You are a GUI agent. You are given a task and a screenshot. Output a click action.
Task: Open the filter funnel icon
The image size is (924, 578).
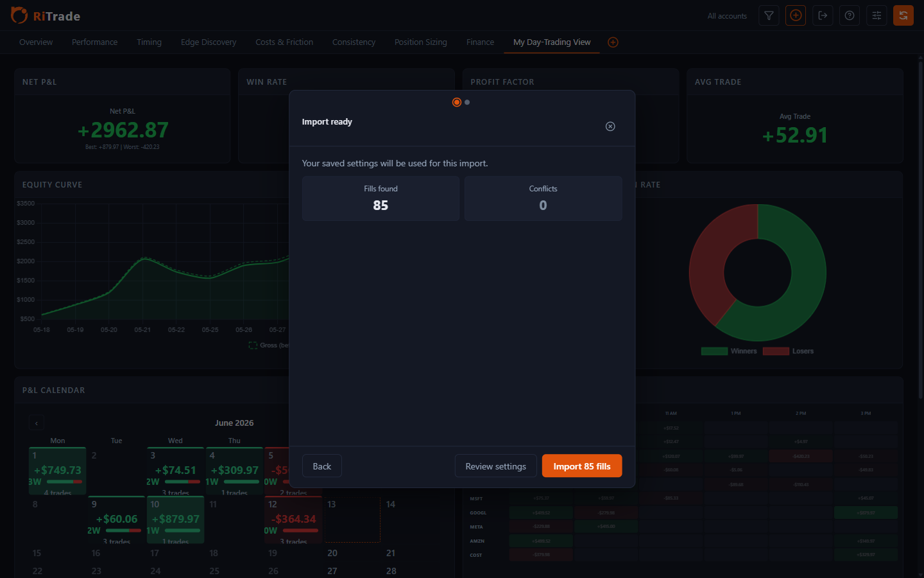click(x=769, y=15)
